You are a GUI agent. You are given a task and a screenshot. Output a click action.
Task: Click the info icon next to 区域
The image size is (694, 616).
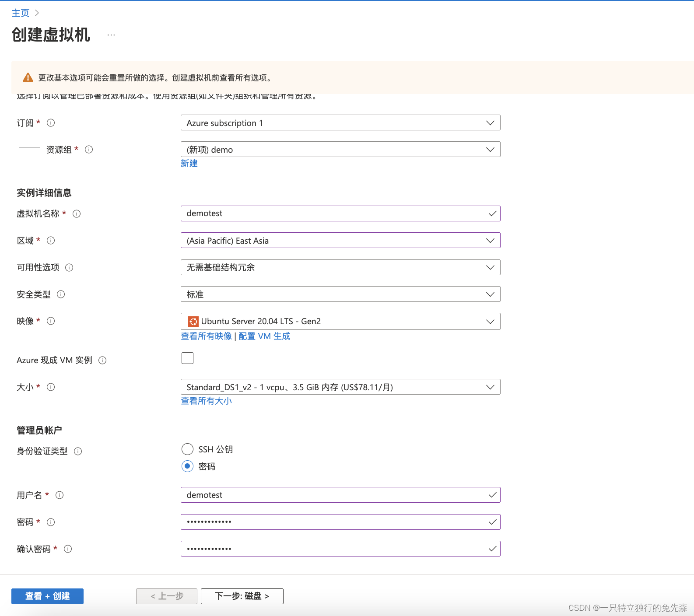coord(51,241)
